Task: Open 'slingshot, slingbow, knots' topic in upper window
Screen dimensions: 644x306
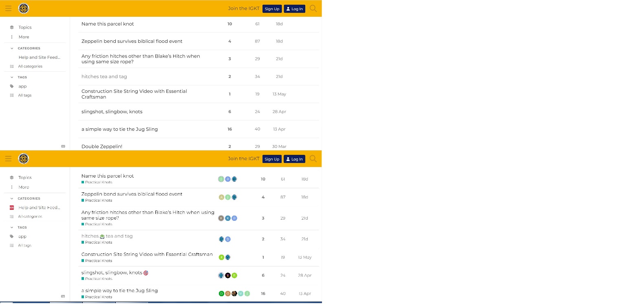Action: tap(112, 111)
